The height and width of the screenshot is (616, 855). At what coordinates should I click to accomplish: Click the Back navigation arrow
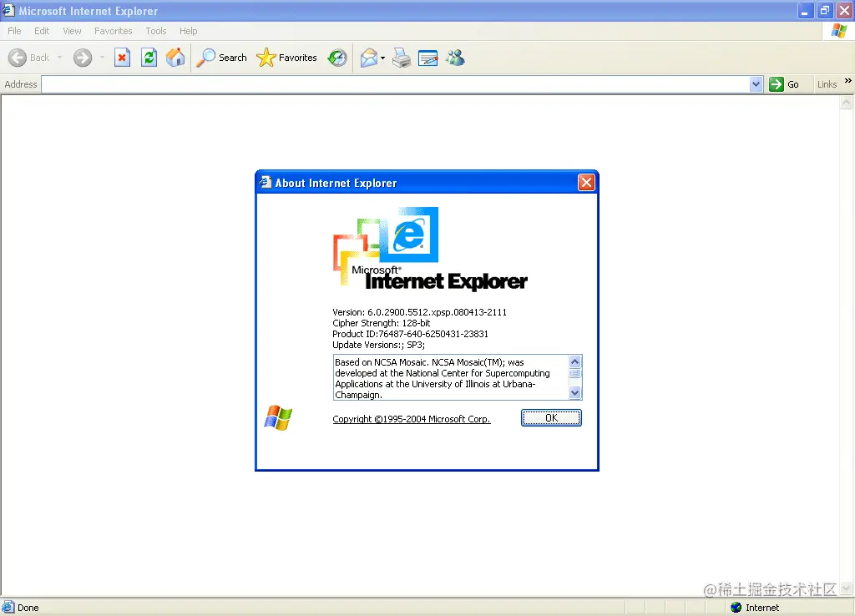coord(18,58)
